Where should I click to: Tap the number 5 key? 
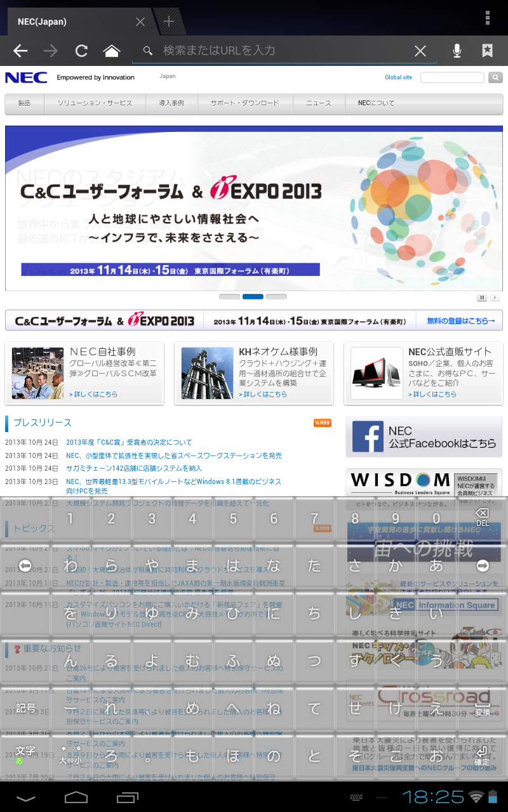(233, 519)
